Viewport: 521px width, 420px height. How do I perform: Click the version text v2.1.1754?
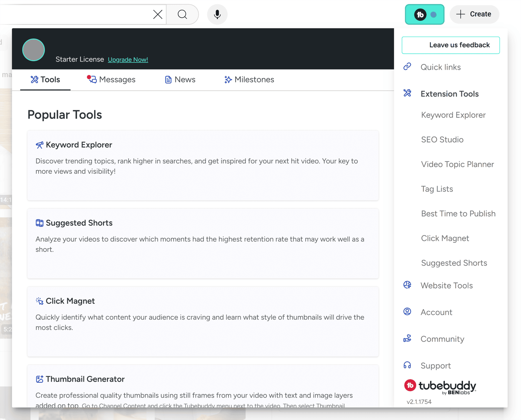419,402
